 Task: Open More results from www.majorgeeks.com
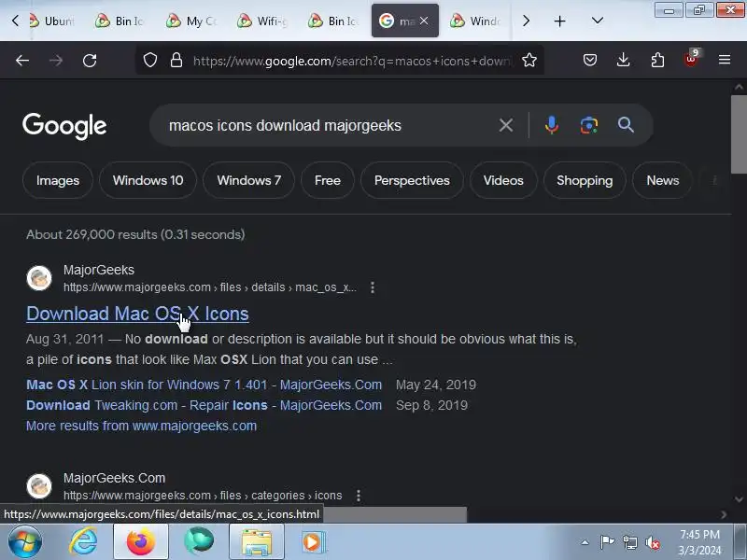coord(142,426)
